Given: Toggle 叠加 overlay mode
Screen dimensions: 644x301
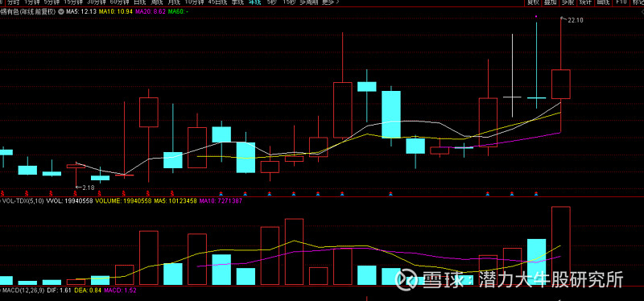Looking at the screenshot, I should [551, 2].
